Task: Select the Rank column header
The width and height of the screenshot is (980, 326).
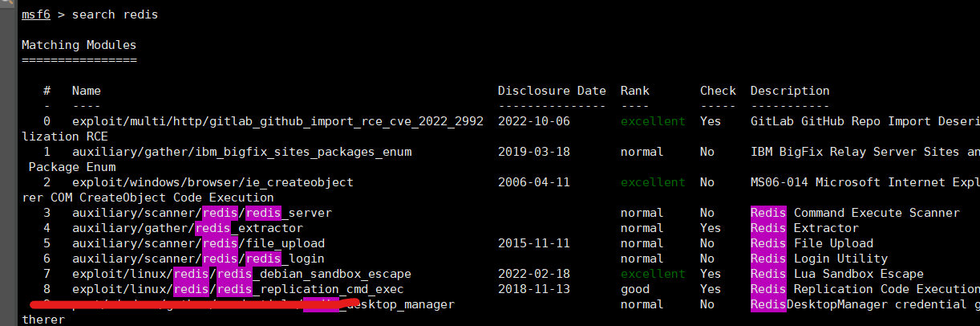Action: pyautogui.click(x=634, y=91)
